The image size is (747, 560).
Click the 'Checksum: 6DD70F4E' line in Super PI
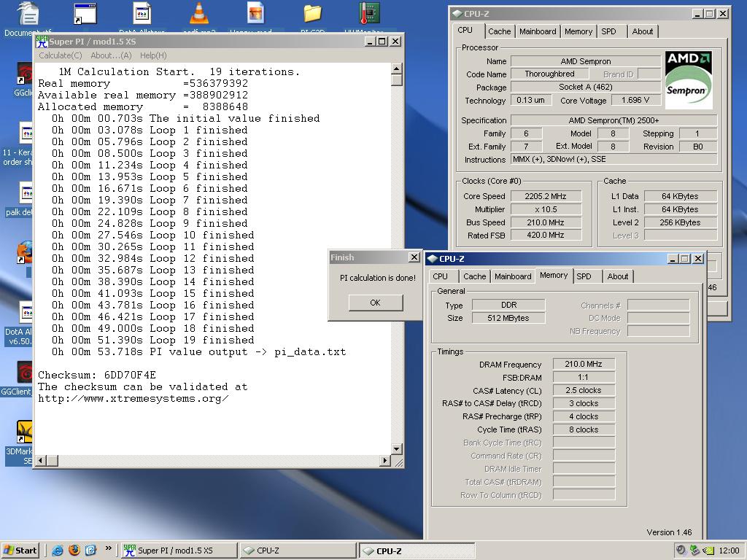97,376
